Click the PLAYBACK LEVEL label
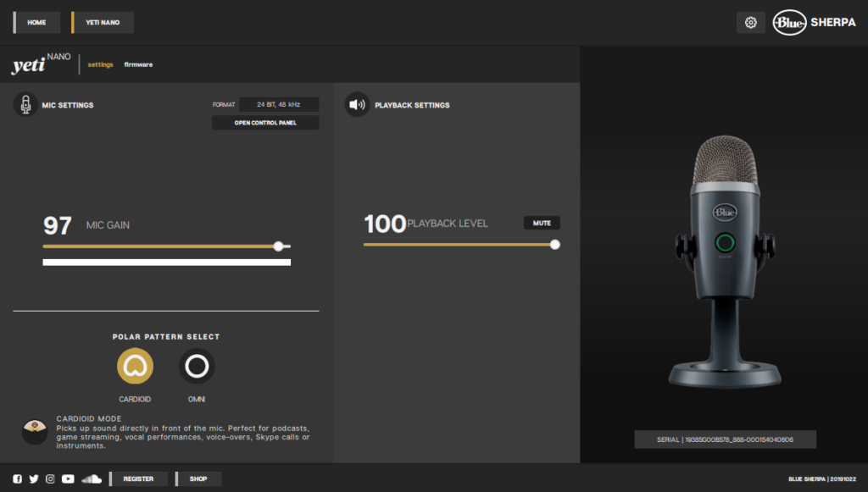The image size is (868, 492). pos(448,224)
